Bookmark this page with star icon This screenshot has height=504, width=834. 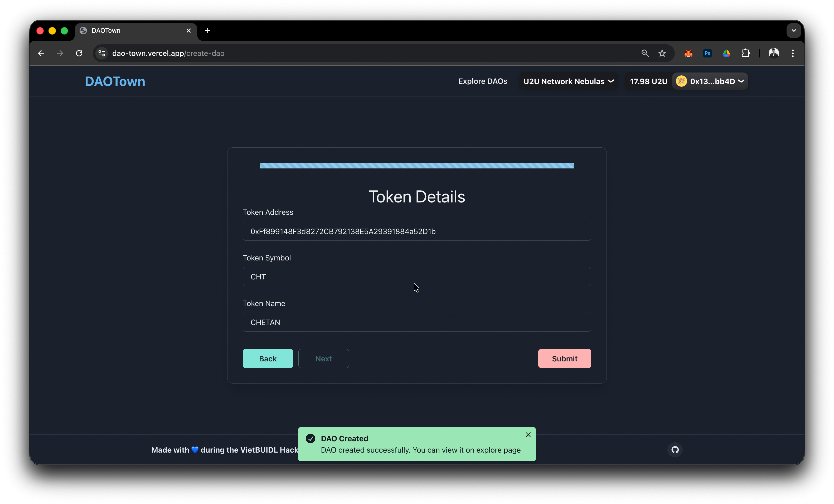662,53
